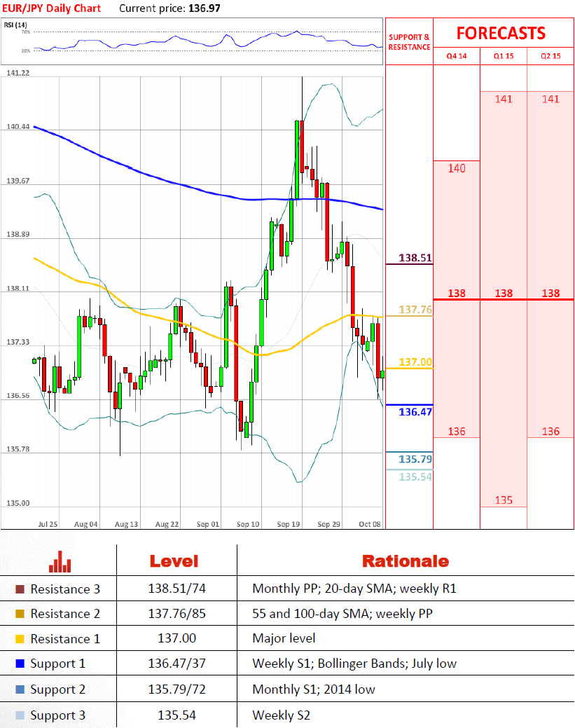Viewport: 575px width, 728px height.
Task: Click the Jul 25 date axis label
Action: tap(48, 524)
